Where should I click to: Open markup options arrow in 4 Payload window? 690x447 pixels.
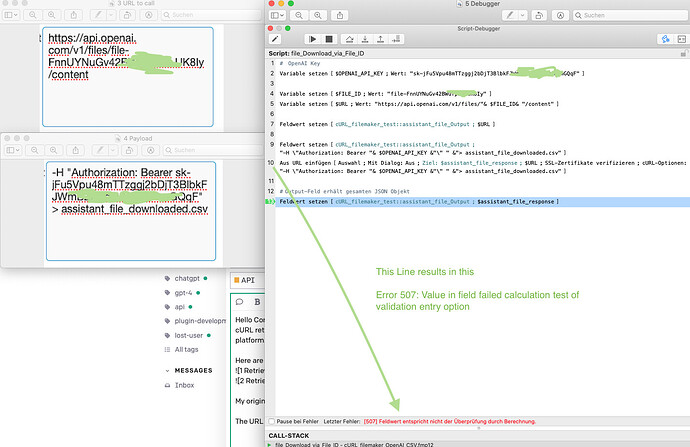tap(113, 150)
